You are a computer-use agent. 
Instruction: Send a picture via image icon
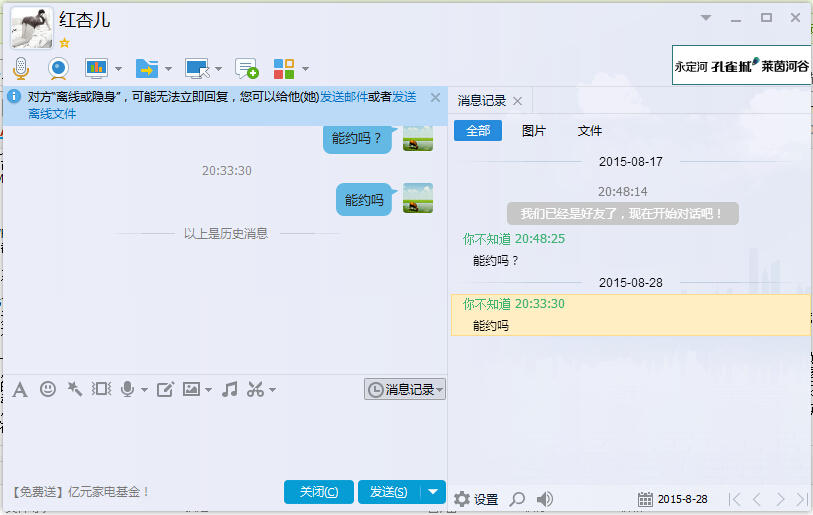tap(191, 389)
